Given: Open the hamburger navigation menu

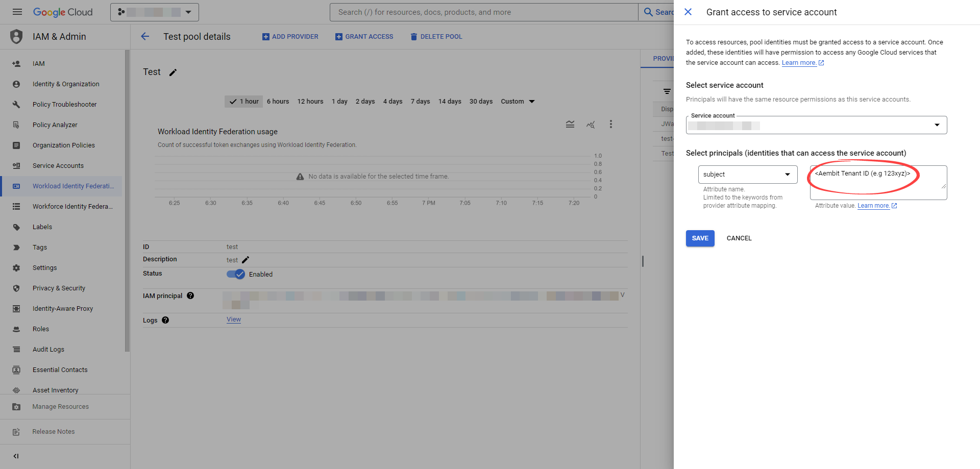Looking at the screenshot, I should pyautogui.click(x=17, y=12).
